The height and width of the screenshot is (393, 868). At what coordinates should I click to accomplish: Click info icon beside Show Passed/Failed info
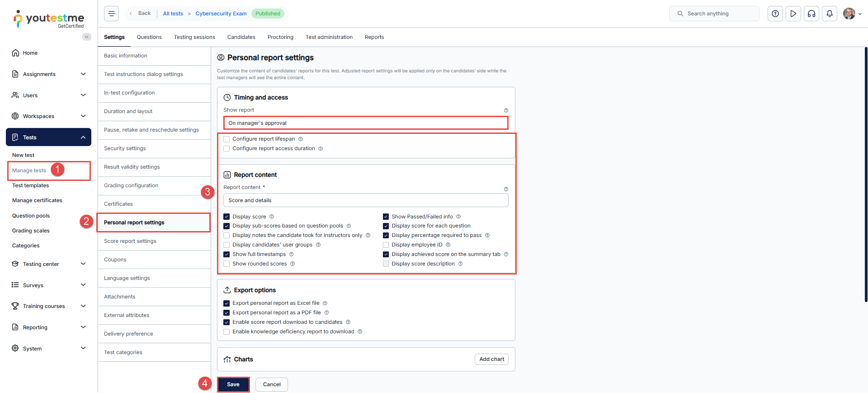point(458,217)
